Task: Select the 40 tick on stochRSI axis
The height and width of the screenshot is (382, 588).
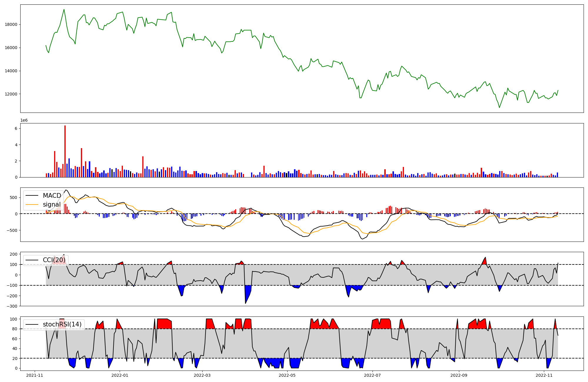Action: [15, 349]
